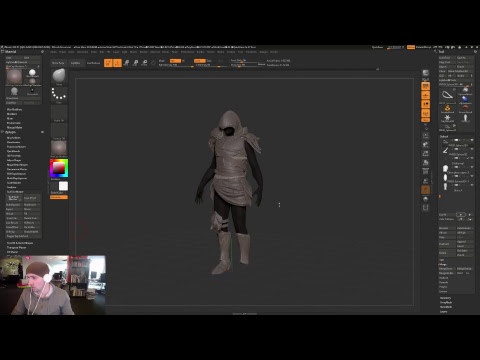Select the Rotate transform tool in top shelf
Image resolution: width=480 pixels, height=360 pixels.
(145, 63)
